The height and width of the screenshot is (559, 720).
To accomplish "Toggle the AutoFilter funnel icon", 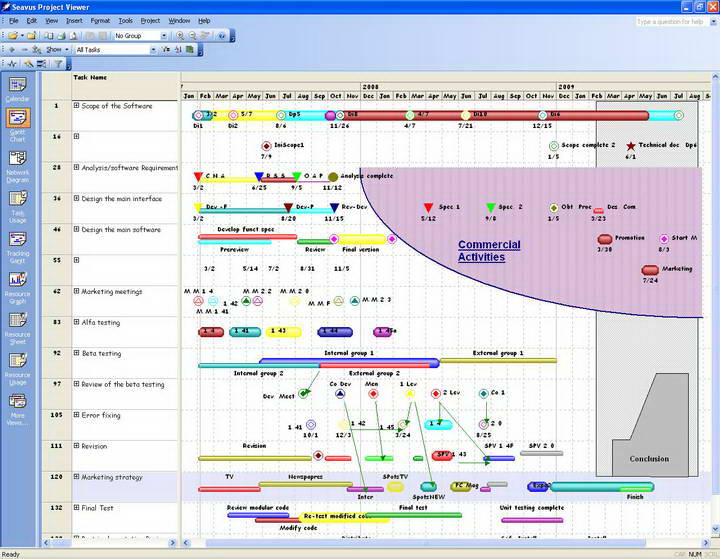I will (59, 63).
